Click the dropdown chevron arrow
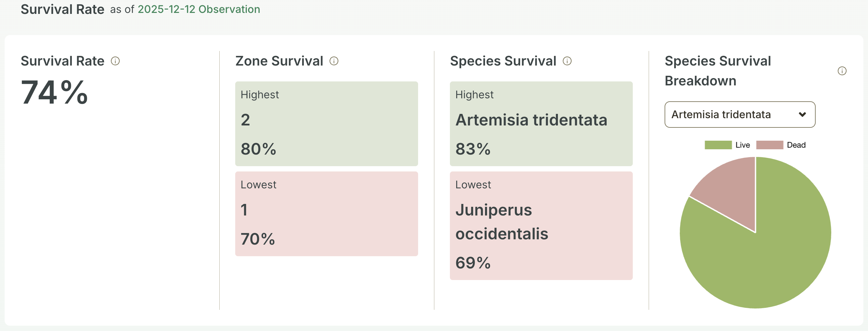This screenshot has height=331, width=868. pyautogui.click(x=802, y=115)
